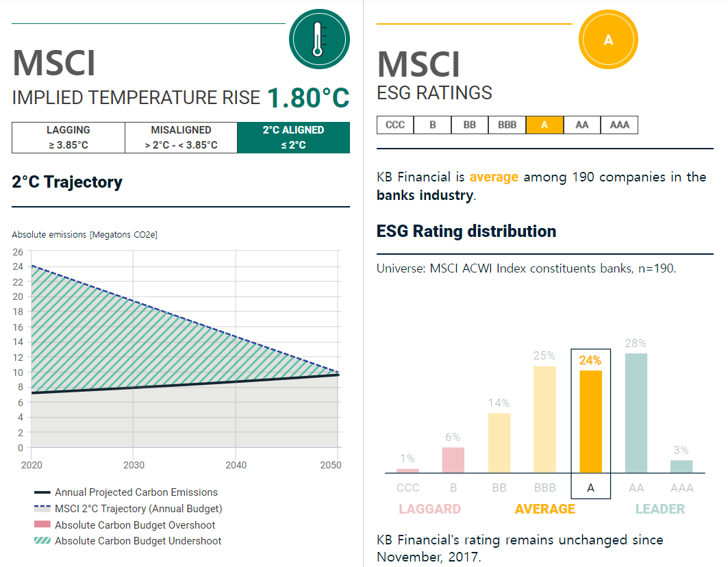Click the CCC rating cell
Screen dimensions: 728x567
click(395, 125)
